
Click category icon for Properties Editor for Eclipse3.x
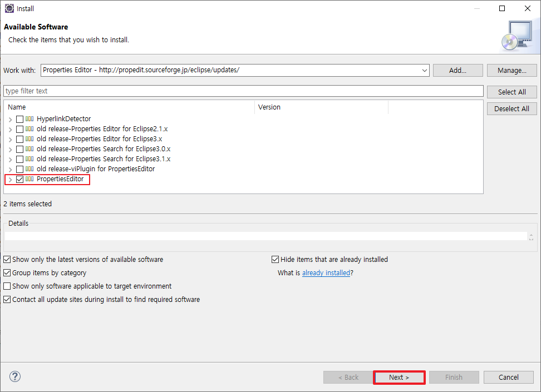(x=29, y=139)
